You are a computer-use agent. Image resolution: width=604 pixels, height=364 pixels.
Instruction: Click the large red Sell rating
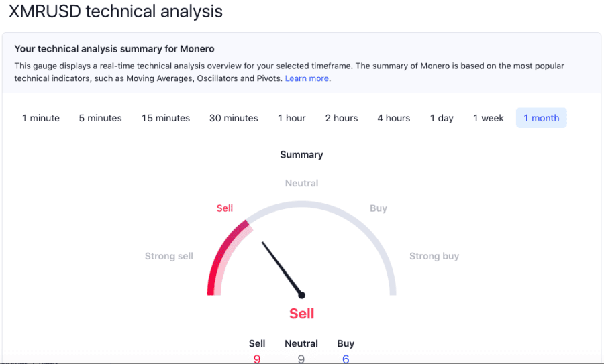[x=301, y=314]
